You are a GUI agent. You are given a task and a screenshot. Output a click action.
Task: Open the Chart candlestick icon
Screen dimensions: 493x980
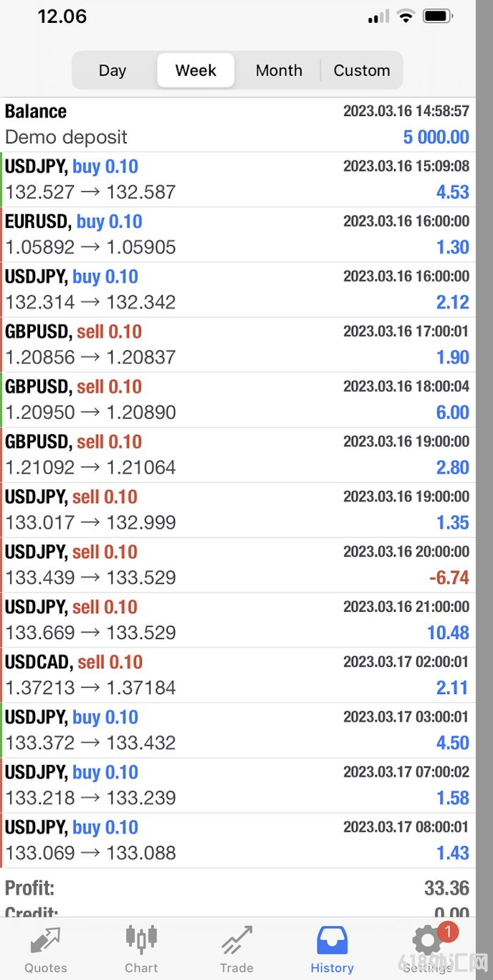pos(141,939)
